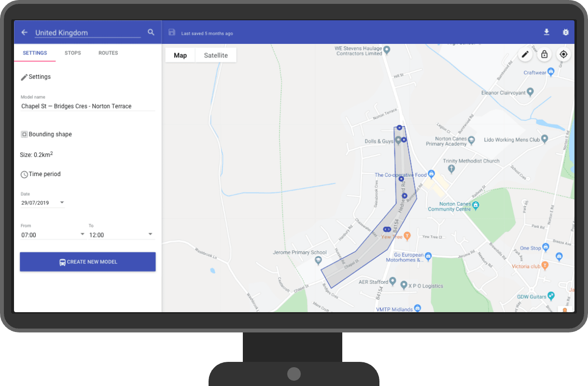588x386 pixels.
Task: Open the Stops tab
Action: [73, 53]
